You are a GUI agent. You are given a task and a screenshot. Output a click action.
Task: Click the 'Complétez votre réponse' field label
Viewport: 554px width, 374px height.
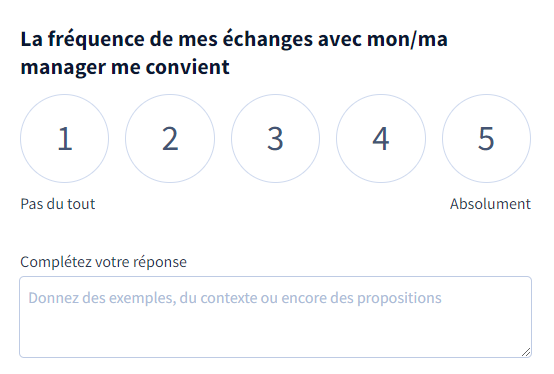click(x=104, y=262)
